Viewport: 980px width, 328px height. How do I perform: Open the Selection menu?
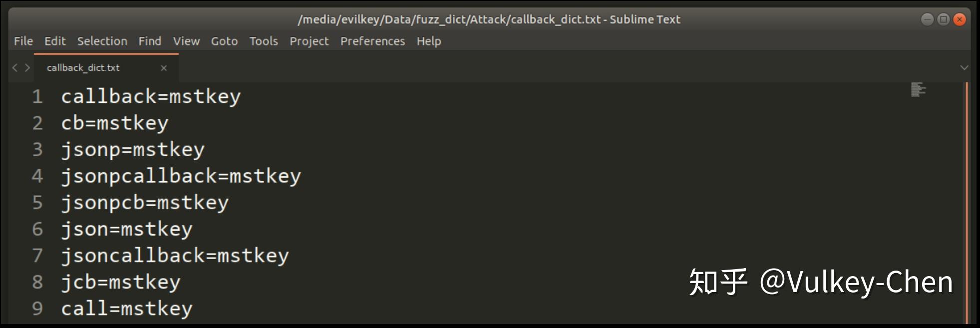(x=102, y=41)
